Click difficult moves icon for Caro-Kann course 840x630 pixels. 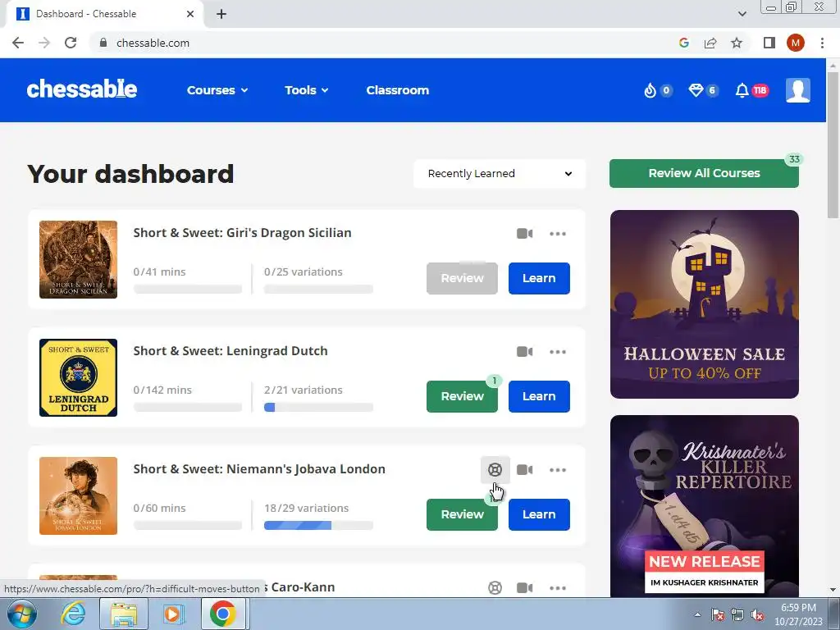[x=495, y=587]
